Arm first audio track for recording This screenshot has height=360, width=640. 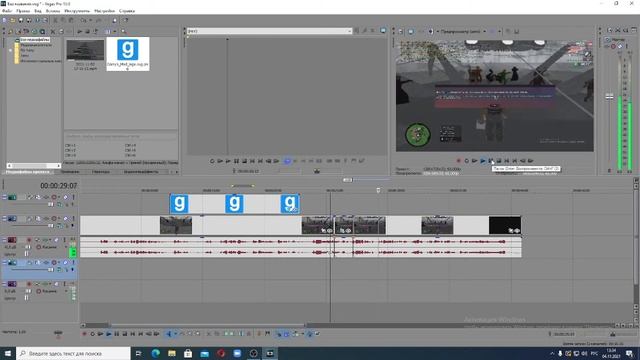coord(29,240)
